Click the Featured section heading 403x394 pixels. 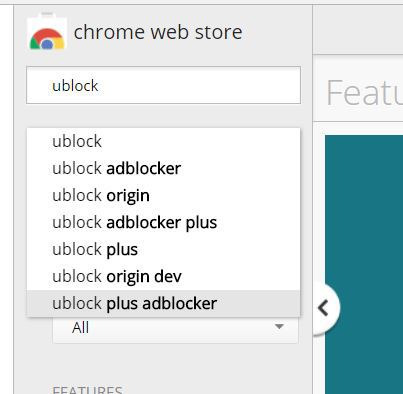coord(364,93)
